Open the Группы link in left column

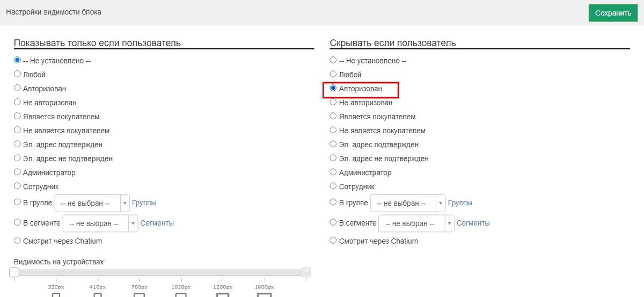pyautogui.click(x=144, y=203)
